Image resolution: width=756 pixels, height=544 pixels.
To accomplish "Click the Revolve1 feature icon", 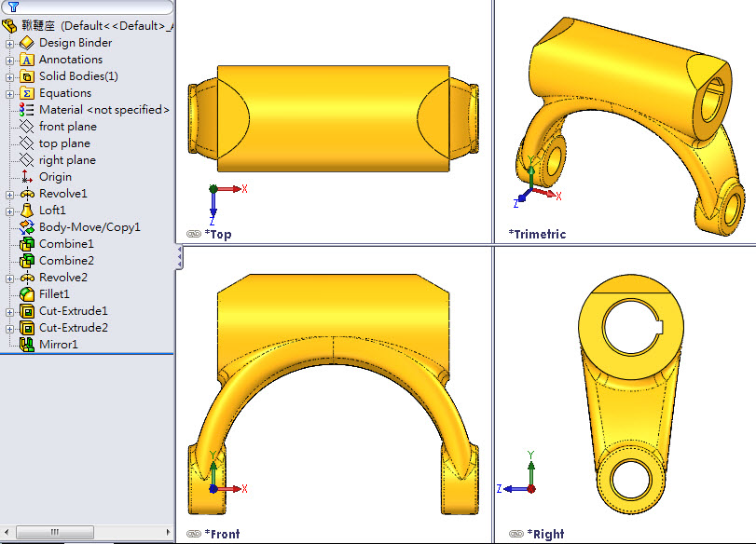I will pos(27,194).
